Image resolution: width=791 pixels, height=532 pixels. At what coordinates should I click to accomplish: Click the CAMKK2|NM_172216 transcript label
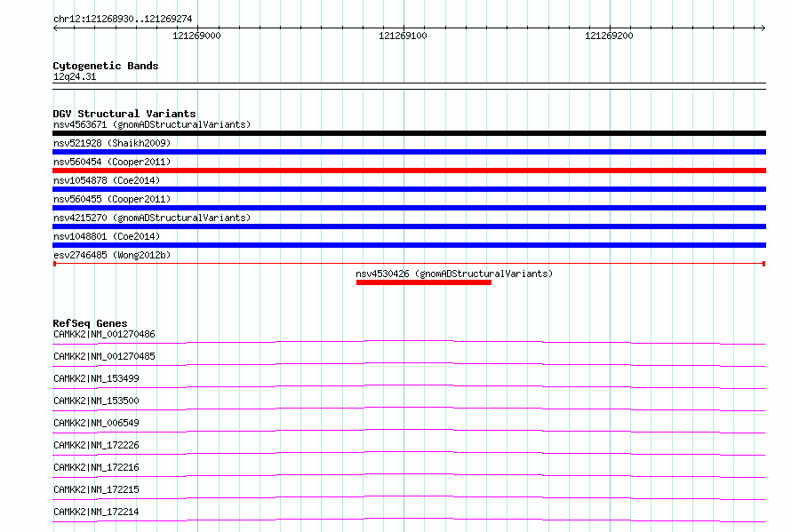click(96, 467)
